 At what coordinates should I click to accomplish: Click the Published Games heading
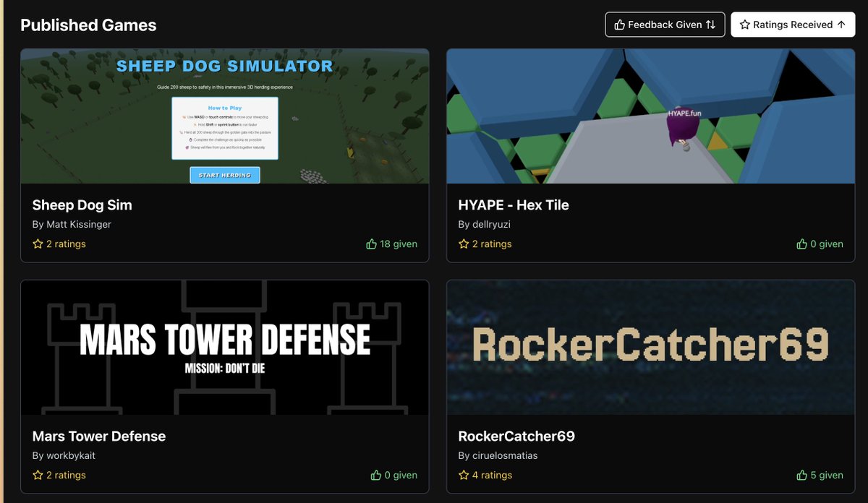(88, 25)
